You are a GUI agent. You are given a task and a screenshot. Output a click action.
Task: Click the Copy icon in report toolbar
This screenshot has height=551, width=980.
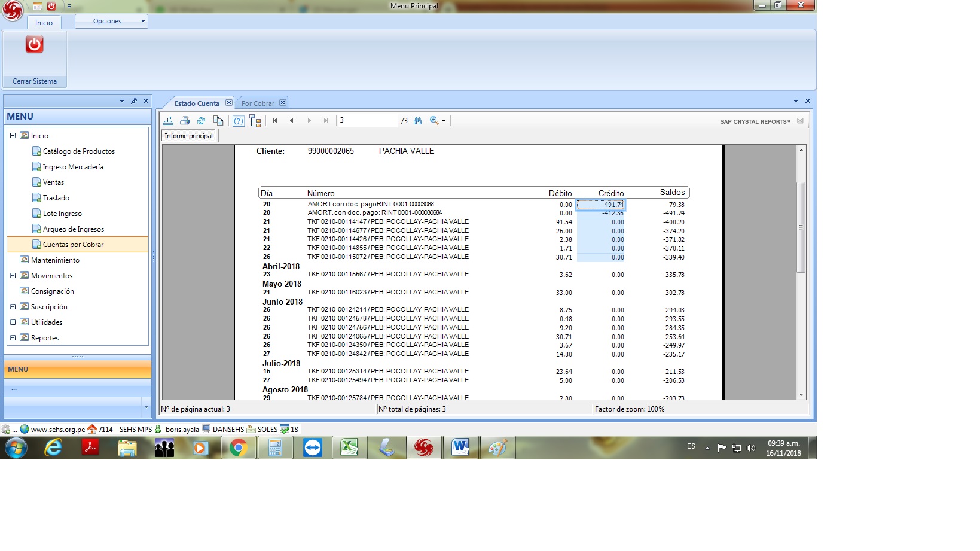point(218,121)
